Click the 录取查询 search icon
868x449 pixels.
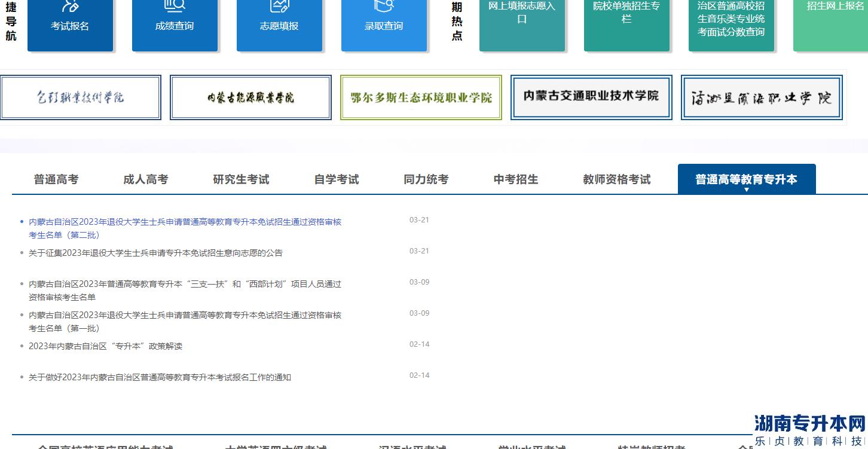point(384,5)
